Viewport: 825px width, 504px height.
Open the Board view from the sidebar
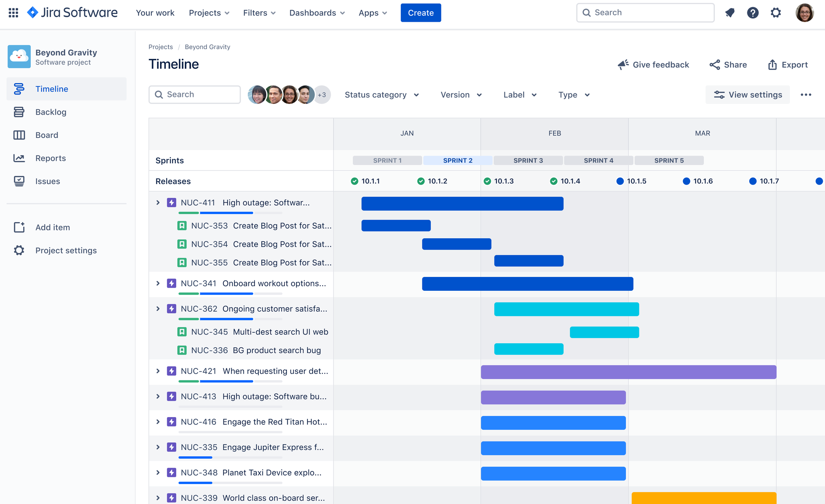[x=19, y=135]
